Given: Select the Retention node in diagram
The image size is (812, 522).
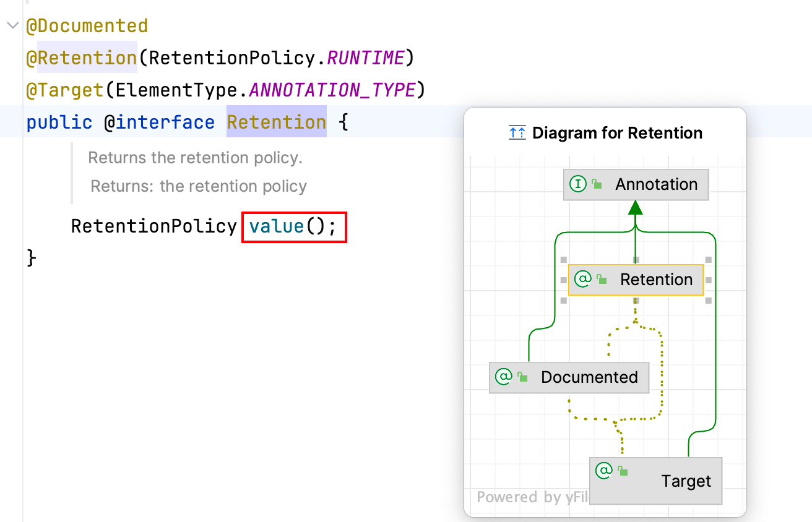Looking at the screenshot, I should pos(636,280).
